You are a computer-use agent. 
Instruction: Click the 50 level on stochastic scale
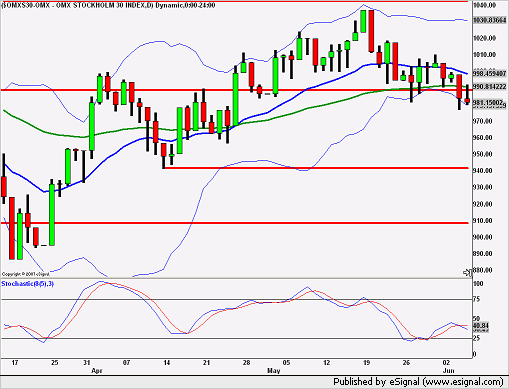(x=476, y=319)
